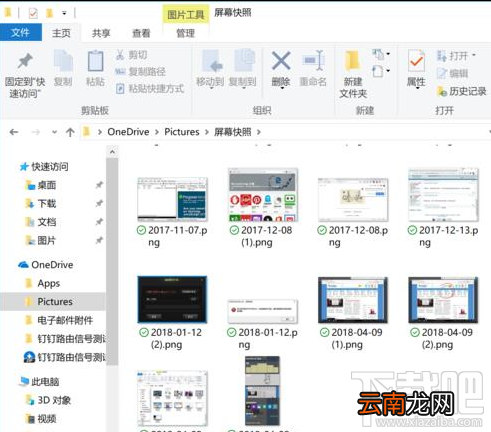491x432 pixels.
Task: Switch to the 管理 (Manage) tab
Action: point(185,33)
